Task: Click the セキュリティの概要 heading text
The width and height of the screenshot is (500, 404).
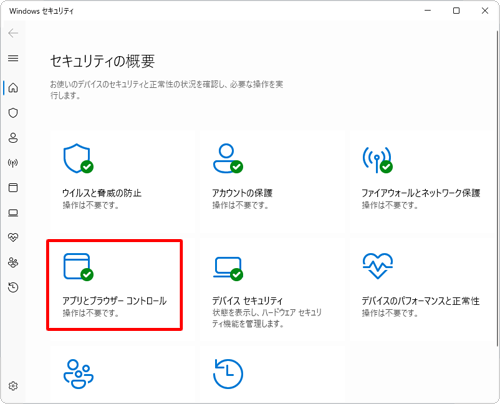Action: pyautogui.click(x=103, y=62)
